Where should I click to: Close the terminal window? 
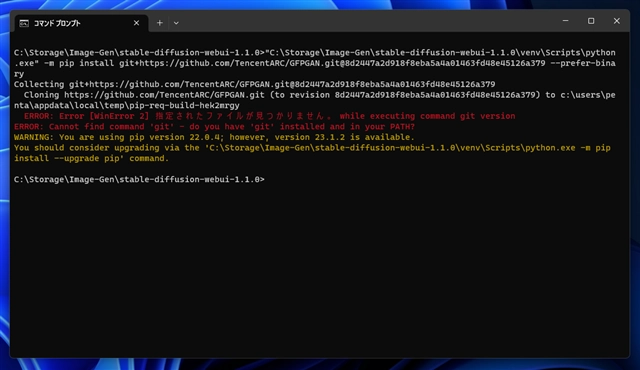[x=616, y=21]
